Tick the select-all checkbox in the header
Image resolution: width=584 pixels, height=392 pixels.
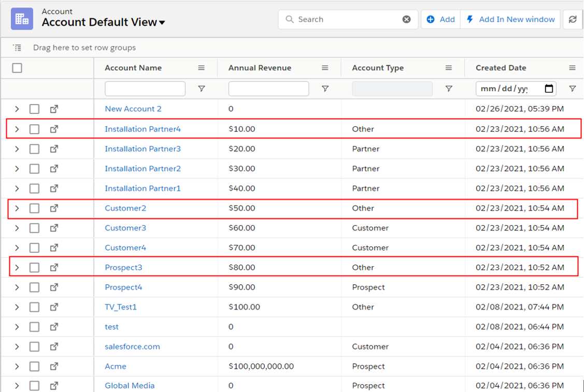[17, 68]
